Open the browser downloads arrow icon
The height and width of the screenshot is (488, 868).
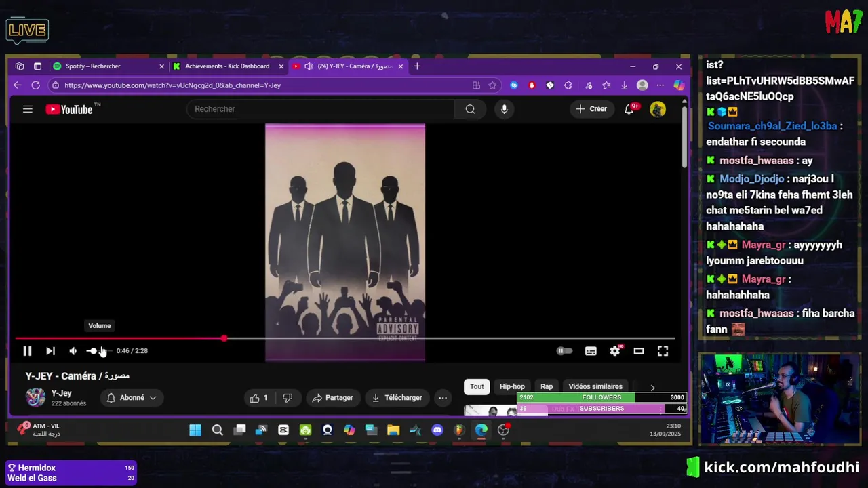pos(624,85)
